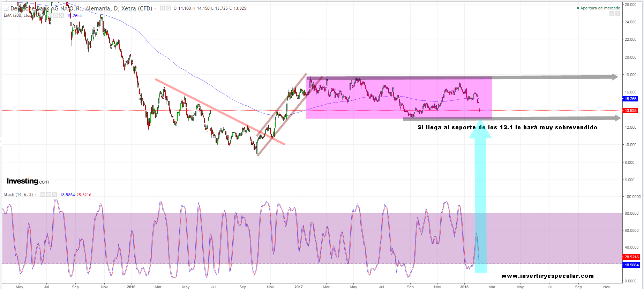
Task: Toggle Stoch indicator visibility eye icon
Action: [43, 195]
